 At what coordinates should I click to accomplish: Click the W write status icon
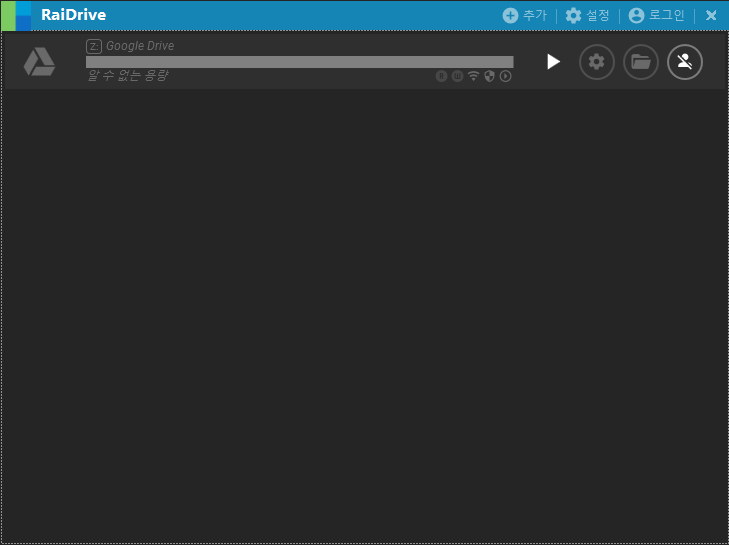(457, 76)
